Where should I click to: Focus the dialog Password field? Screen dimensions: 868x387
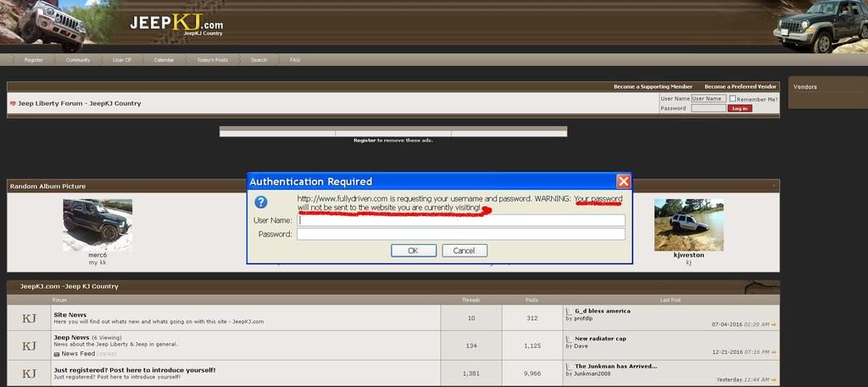461,234
